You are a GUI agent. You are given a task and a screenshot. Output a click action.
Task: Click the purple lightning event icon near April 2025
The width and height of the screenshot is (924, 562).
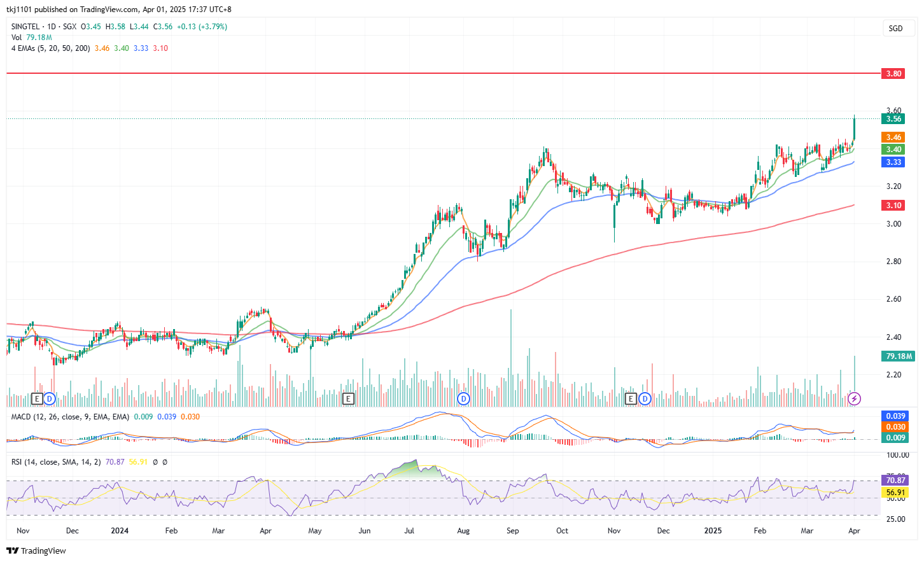[x=855, y=399]
